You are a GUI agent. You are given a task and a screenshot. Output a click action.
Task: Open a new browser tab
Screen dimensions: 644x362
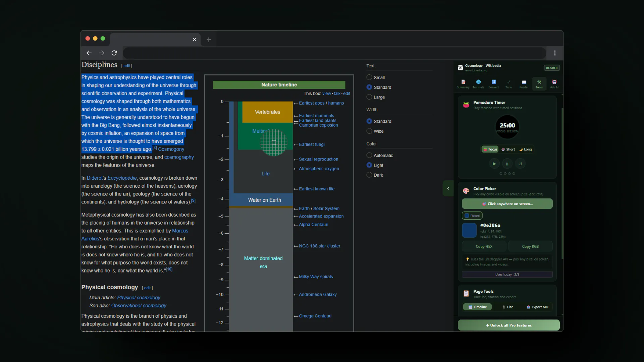pyautogui.click(x=209, y=40)
